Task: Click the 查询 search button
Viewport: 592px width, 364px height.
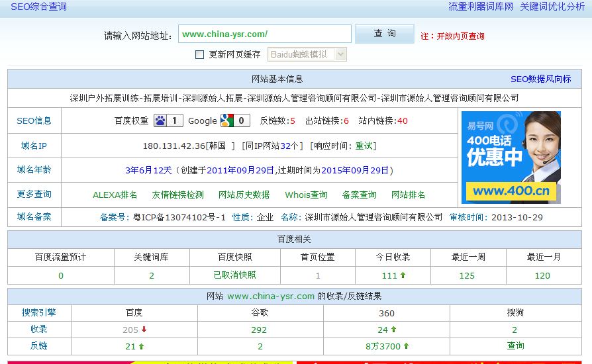Action: (x=385, y=34)
